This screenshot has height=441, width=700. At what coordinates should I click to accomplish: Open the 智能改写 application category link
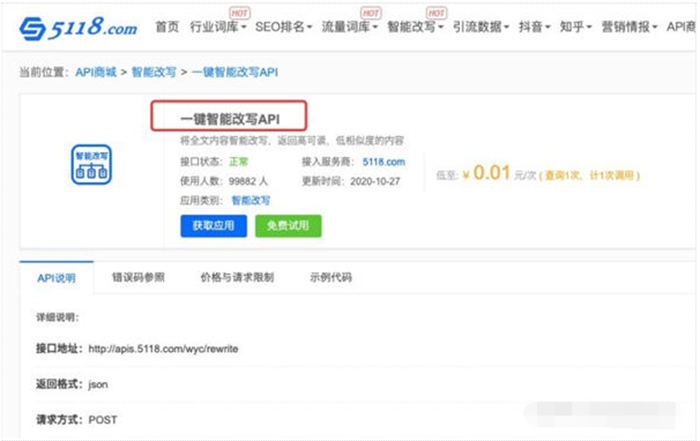250,200
